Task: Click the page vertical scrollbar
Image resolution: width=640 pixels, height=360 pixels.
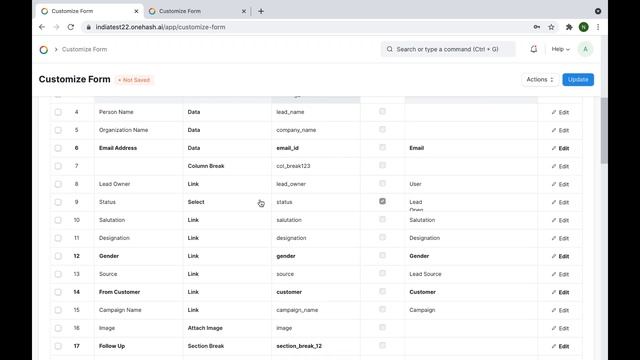Action: tap(604, 131)
